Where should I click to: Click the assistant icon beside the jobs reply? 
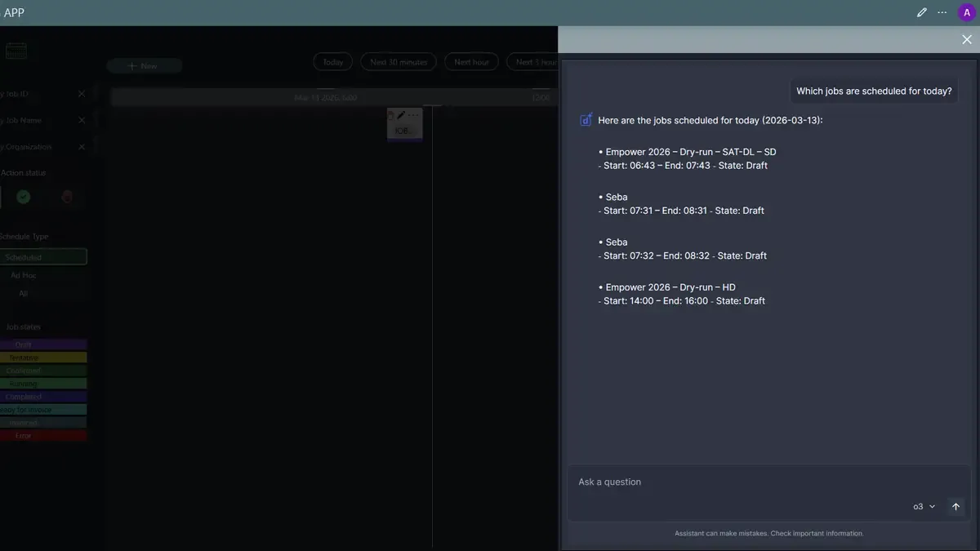586,120
